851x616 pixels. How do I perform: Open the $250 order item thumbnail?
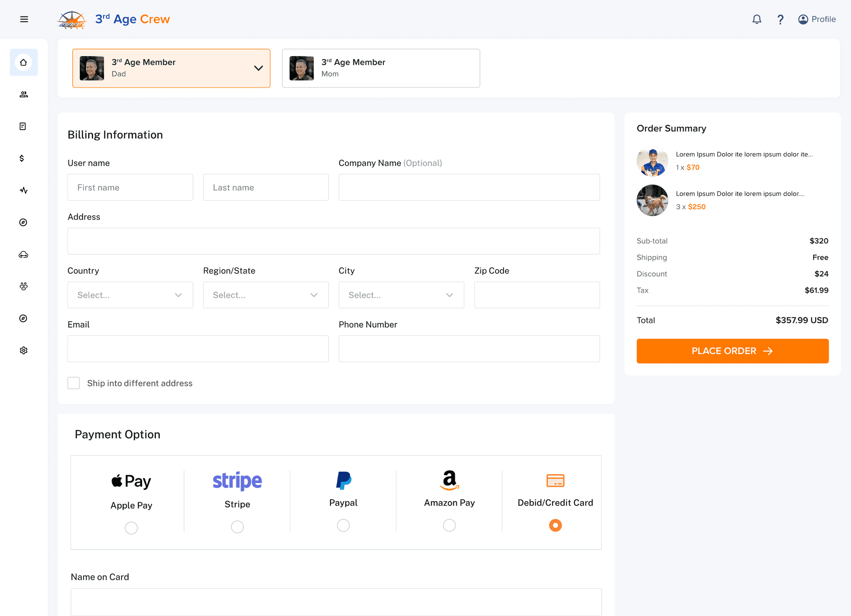pyautogui.click(x=652, y=200)
